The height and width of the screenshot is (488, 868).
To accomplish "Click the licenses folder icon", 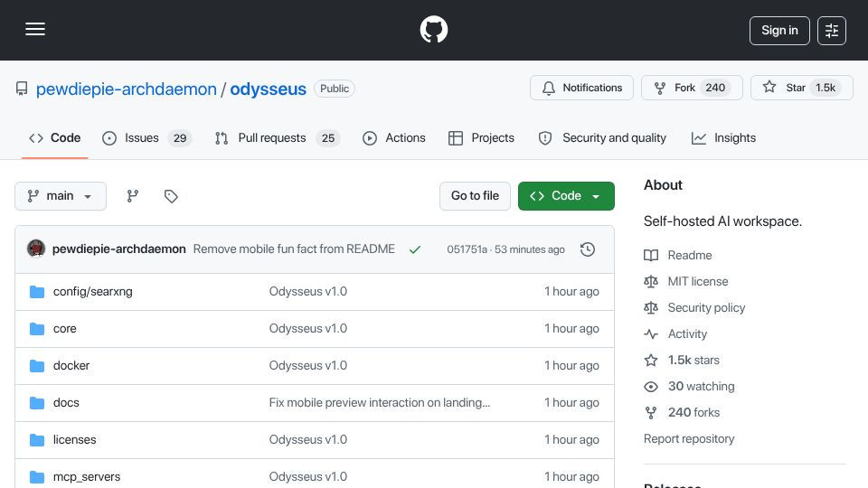I will click(x=37, y=440).
